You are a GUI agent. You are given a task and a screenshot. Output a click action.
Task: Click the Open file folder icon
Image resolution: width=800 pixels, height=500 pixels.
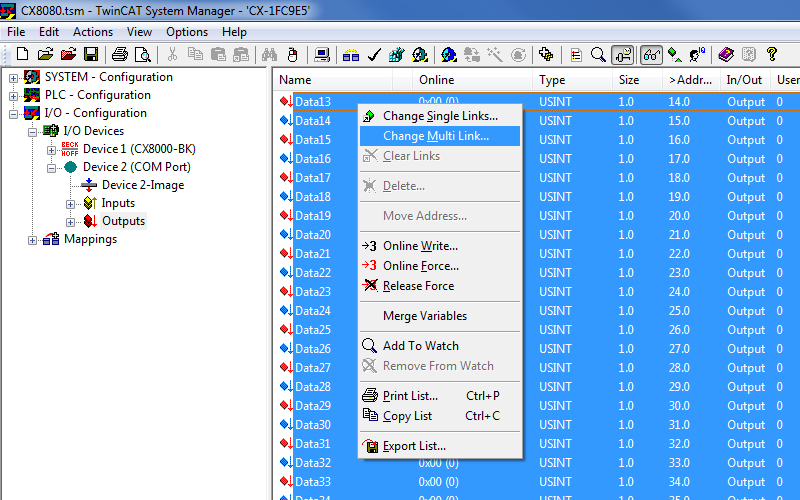pyautogui.click(x=45, y=54)
